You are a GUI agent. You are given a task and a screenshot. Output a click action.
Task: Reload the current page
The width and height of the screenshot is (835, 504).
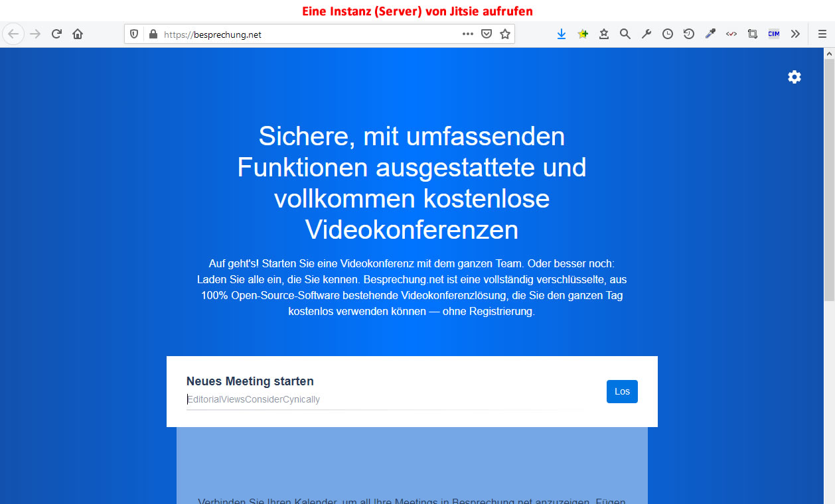[x=56, y=34]
